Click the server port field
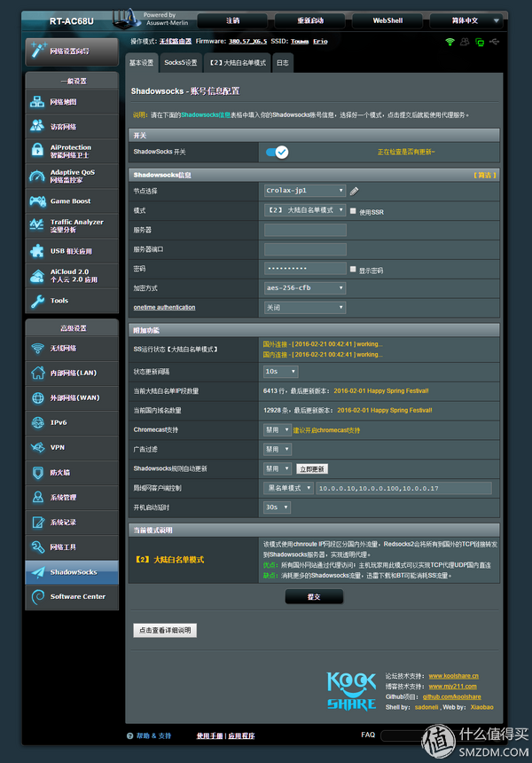The height and width of the screenshot is (763, 532). click(305, 249)
